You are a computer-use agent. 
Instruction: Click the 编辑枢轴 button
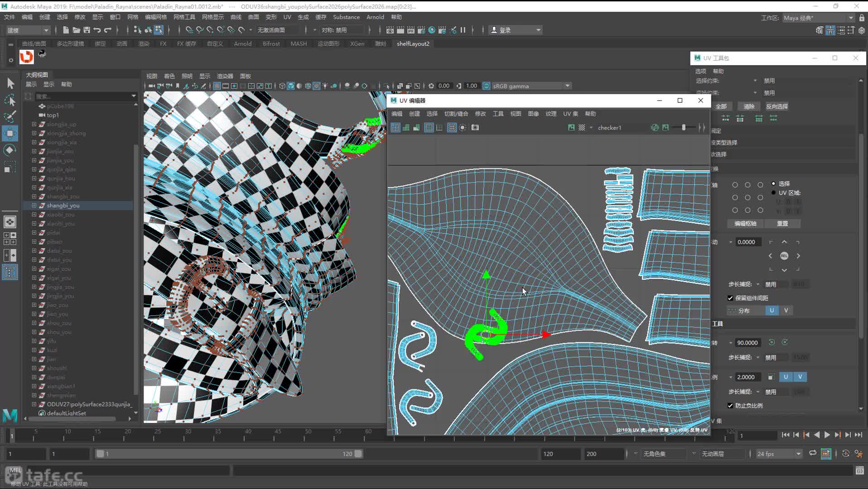(745, 224)
